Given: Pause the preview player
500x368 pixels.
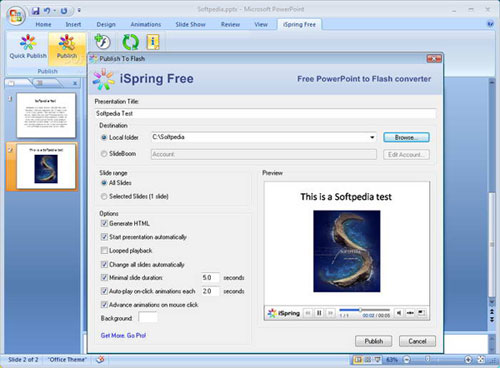Looking at the screenshot, I should tap(319, 313).
